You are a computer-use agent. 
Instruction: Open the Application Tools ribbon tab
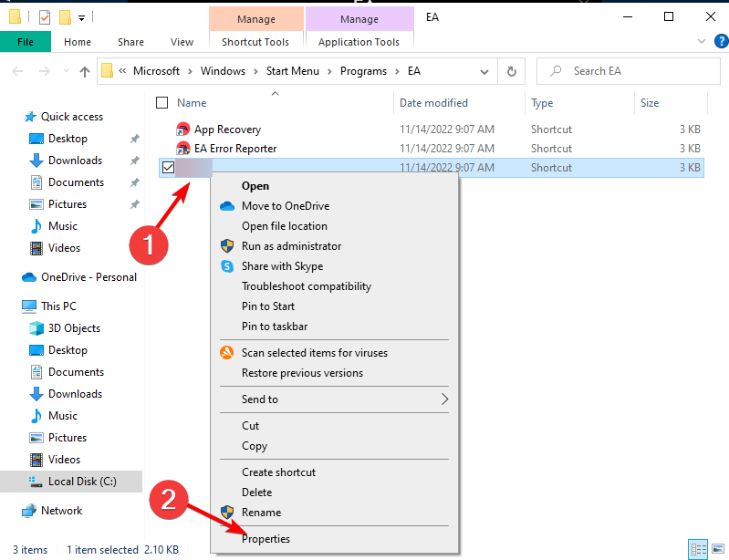tap(359, 42)
